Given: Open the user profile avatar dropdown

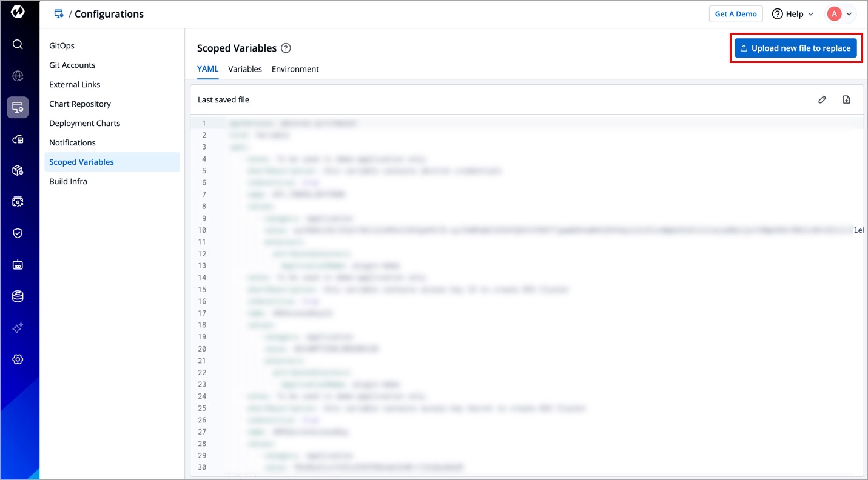Looking at the screenshot, I should click(840, 14).
